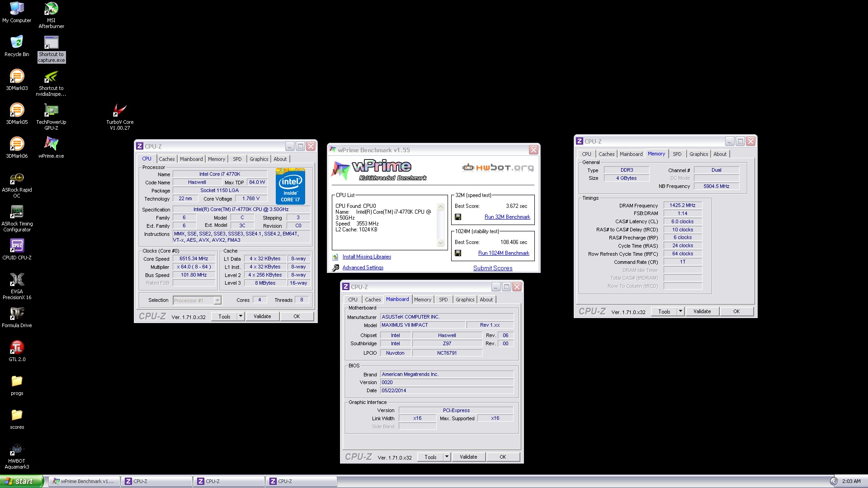Launch MSI Afterburner desktop icon
This screenshot has width=868, height=488.
[x=51, y=15]
